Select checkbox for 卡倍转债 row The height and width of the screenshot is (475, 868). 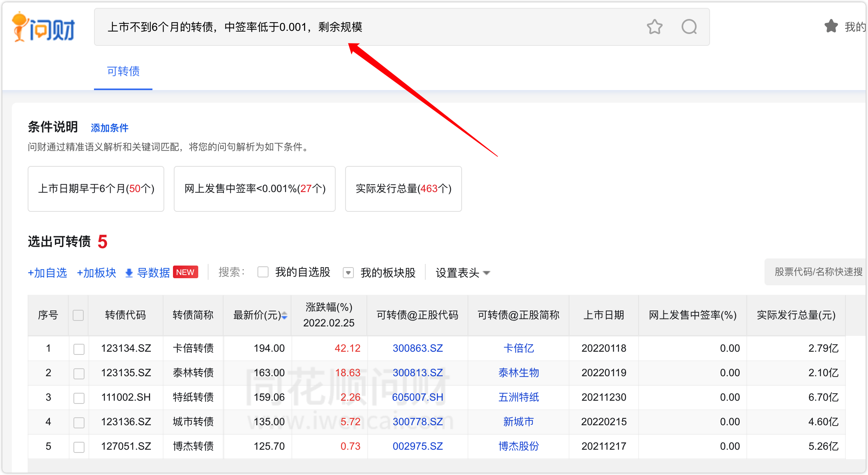point(79,349)
